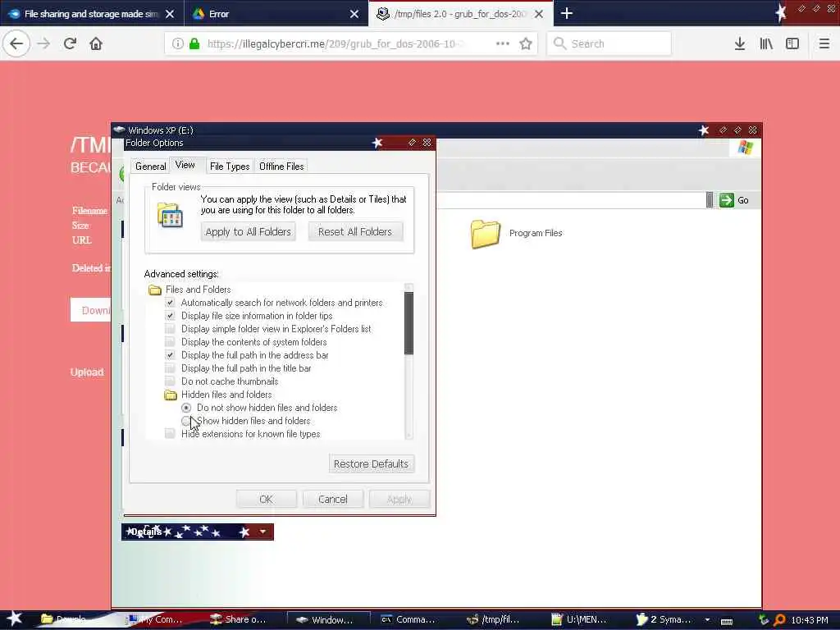The height and width of the screenshot is (630, 840).
Task: Click the orange magnifier tray icon
Action: click(x=779, y=620)
